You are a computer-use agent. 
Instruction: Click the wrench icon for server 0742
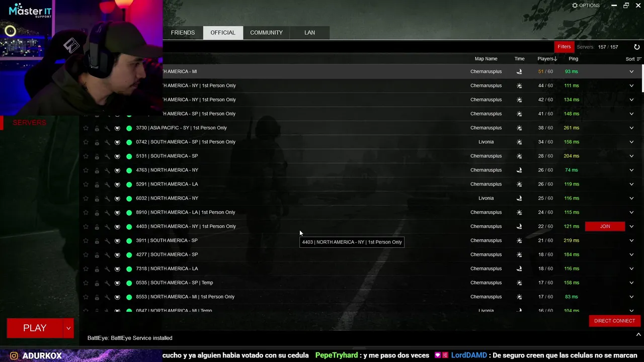coord(107,142)
